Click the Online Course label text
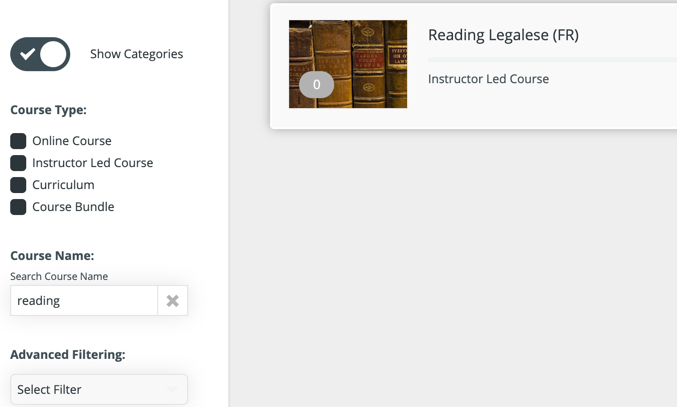 [72, 141]
